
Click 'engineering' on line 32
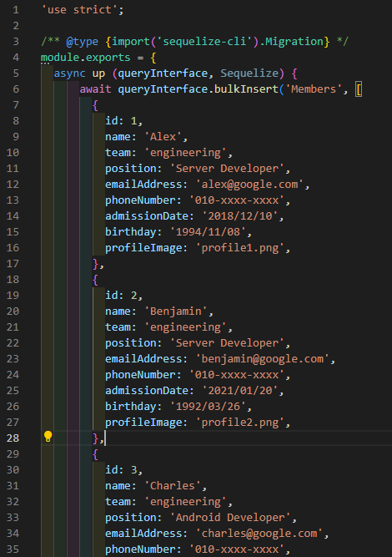185,502
